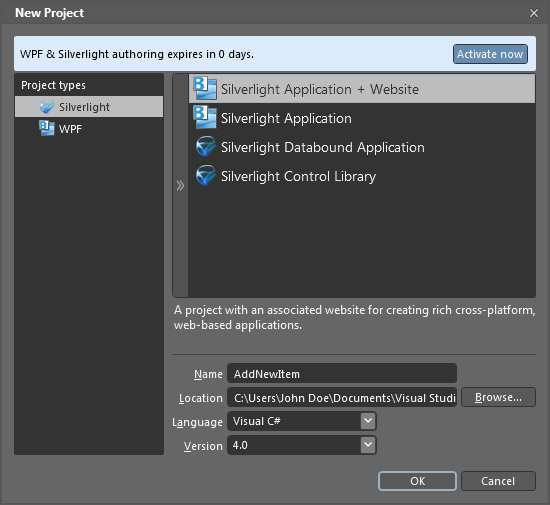Click the Silverlight Databound Application template icon
550x505 pixels.
pyautogui.click(x=206, y=147)
